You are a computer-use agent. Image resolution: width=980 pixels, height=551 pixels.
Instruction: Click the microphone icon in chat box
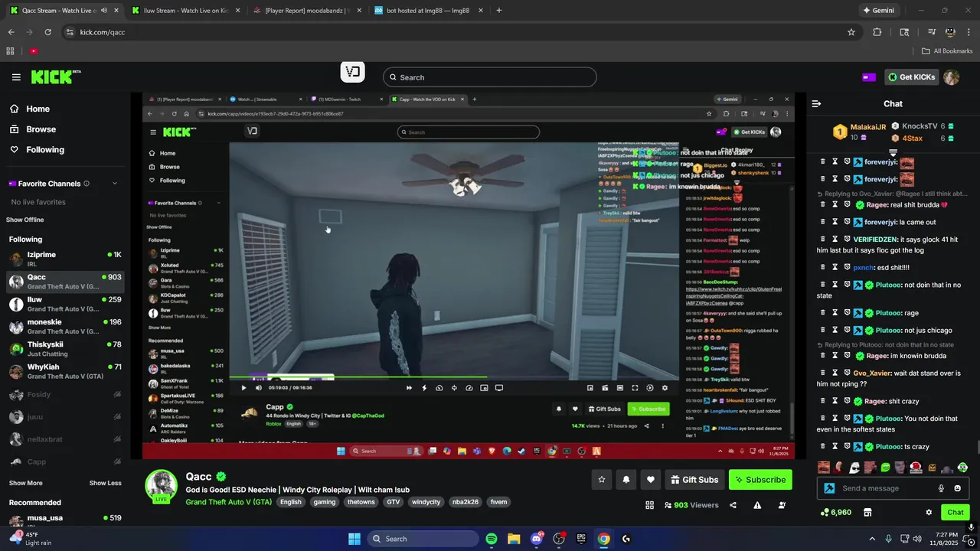tap(941, 488)
